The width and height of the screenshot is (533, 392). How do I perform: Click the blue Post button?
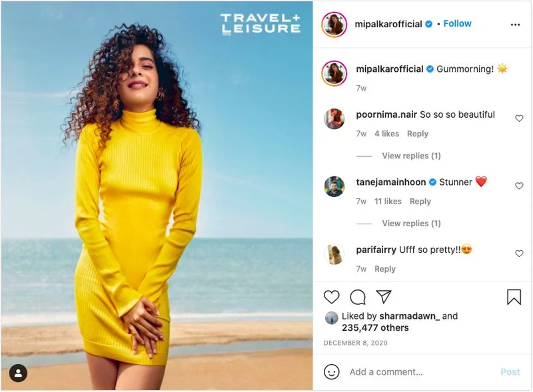(510, 372)
